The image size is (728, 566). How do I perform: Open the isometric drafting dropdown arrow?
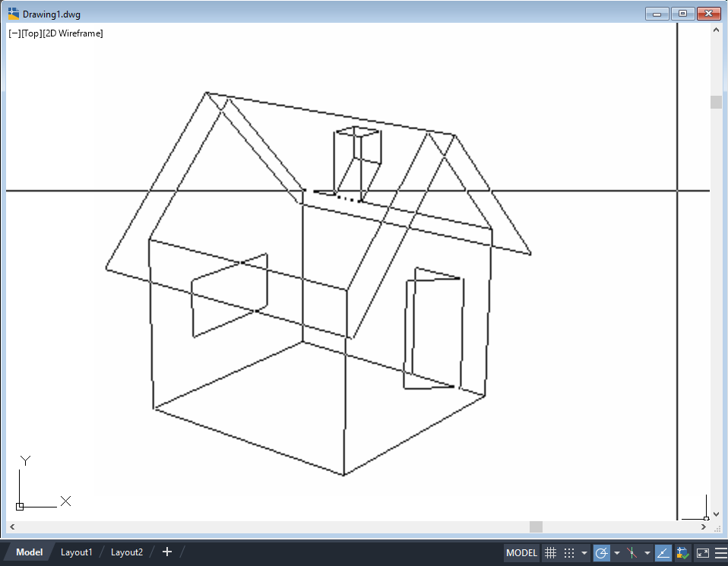pyautogui.click(x=647, y=553)
